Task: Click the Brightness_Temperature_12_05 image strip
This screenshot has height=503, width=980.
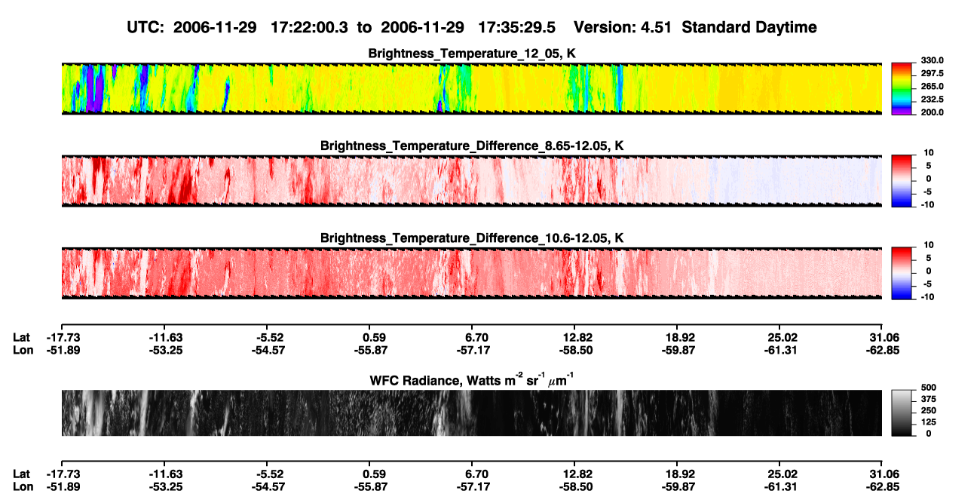Action: coord(471,89)
